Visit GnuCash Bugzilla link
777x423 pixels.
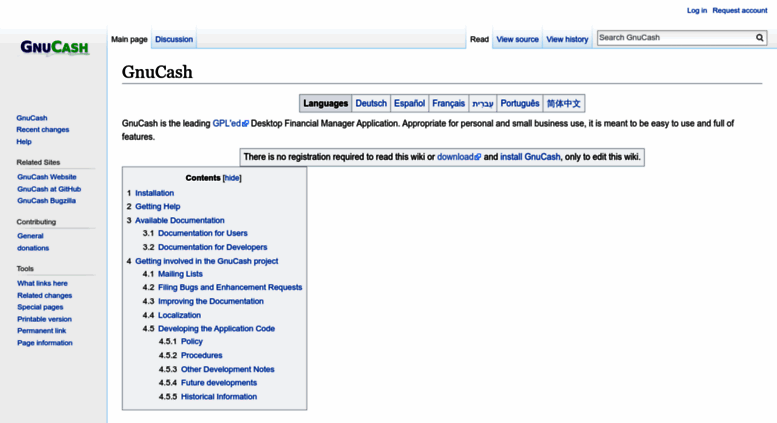47,201
